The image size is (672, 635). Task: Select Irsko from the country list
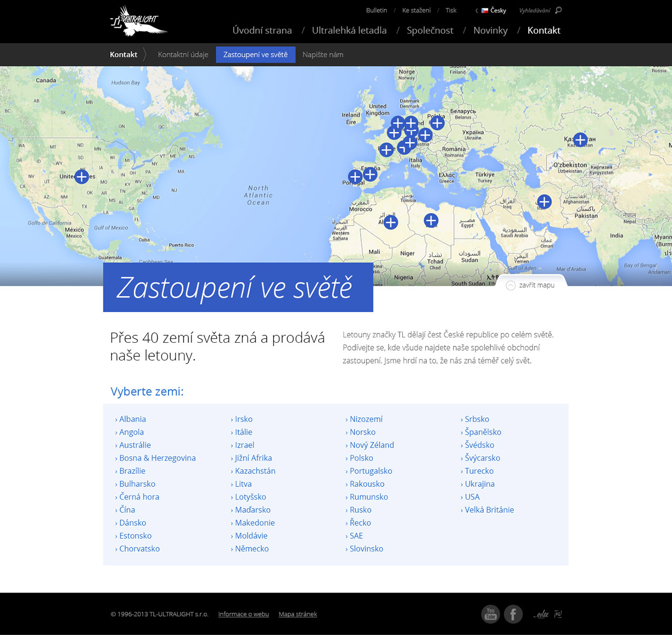[244, 419]
